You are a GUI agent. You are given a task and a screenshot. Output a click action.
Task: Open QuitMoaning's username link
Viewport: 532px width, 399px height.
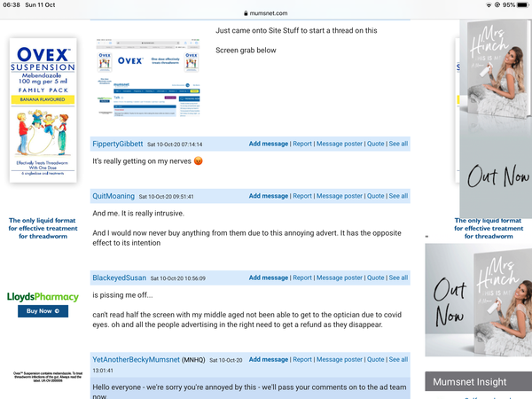coord(113,196)
